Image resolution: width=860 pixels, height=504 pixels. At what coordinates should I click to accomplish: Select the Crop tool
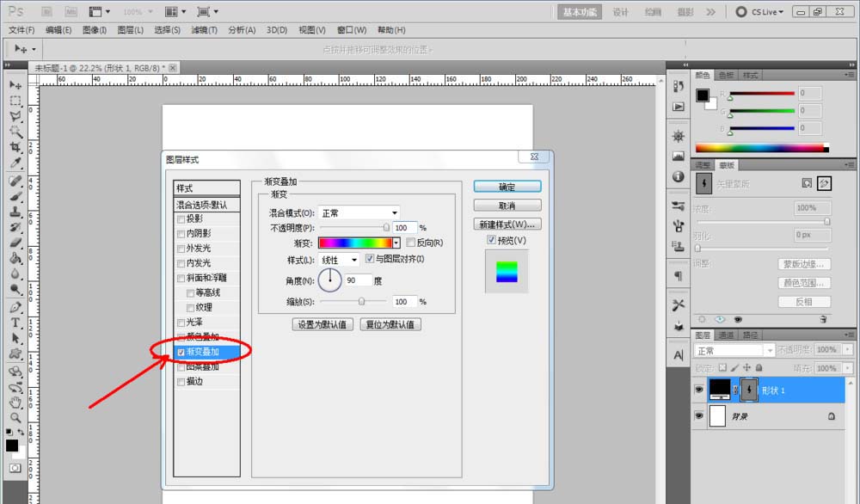[15, 147]
